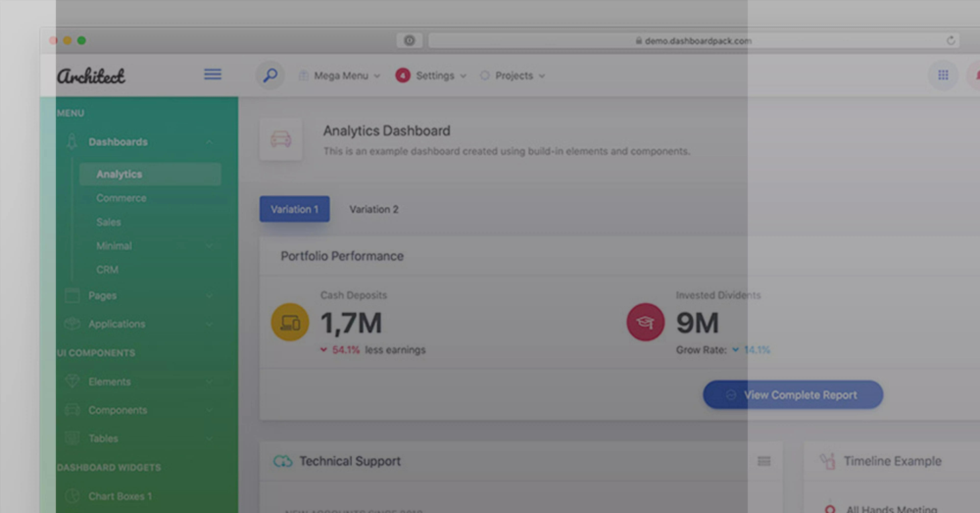Click browser privacy shield icon
The height and width of the screenshot is (513, 980).
(x=409, y=40)
